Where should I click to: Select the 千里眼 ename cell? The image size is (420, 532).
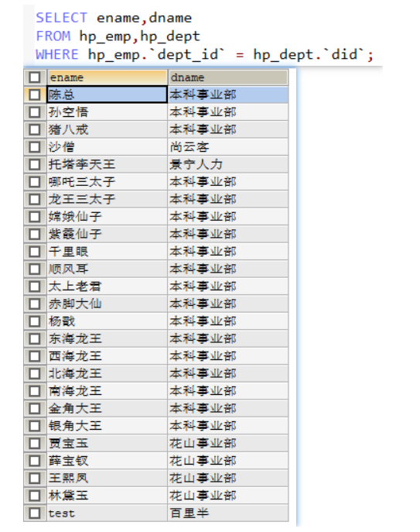pos(107,252)
